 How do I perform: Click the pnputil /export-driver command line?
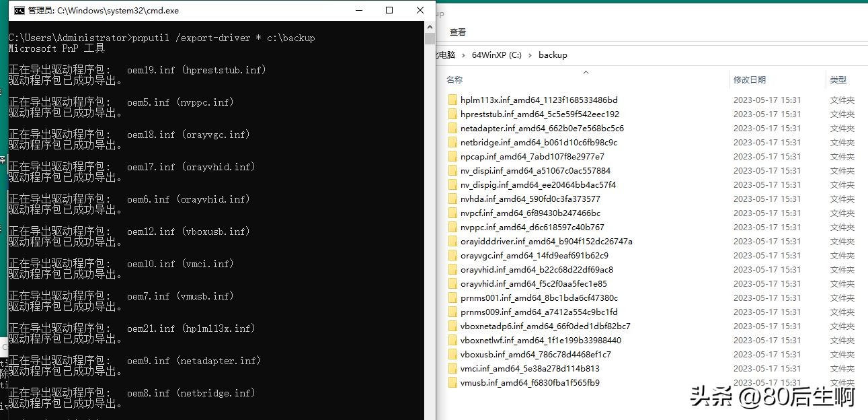click(161, 38)
